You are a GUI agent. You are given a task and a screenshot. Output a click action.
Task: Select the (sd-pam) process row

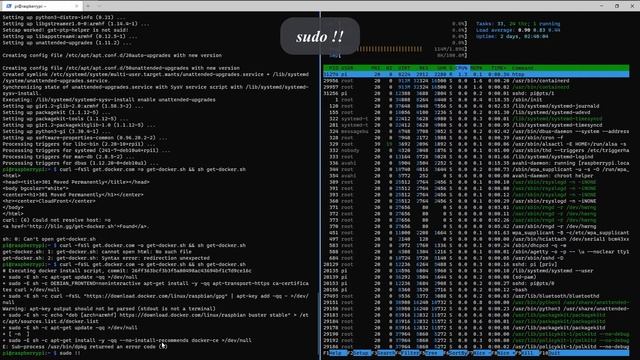[476, 277]
